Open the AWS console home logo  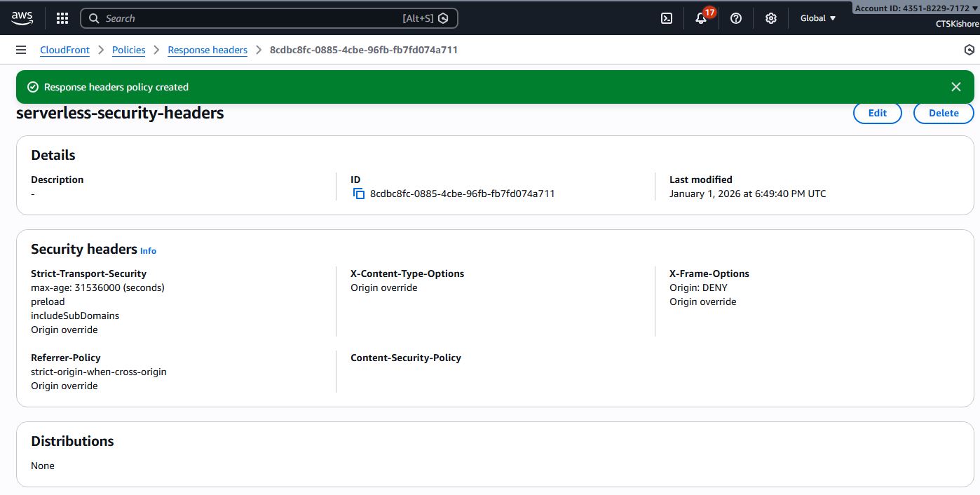22,18
